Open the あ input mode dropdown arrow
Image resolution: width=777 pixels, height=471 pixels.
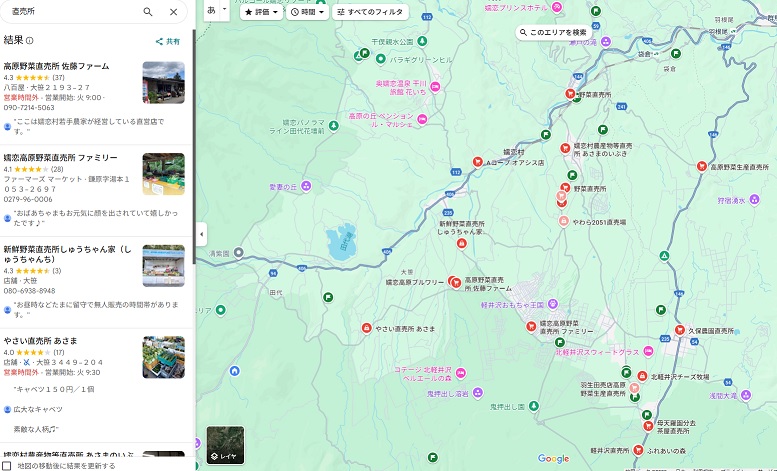[224, 9]
